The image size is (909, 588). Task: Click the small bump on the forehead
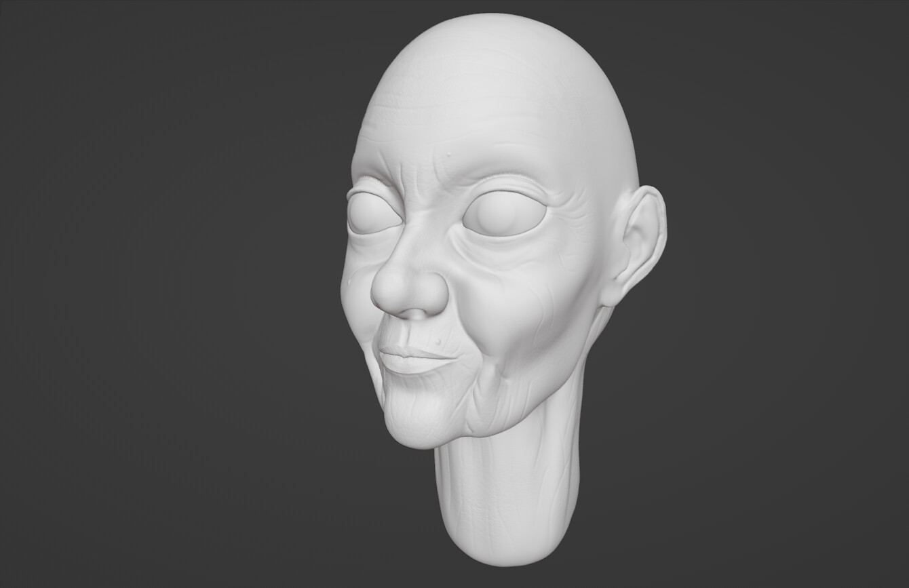450,156
